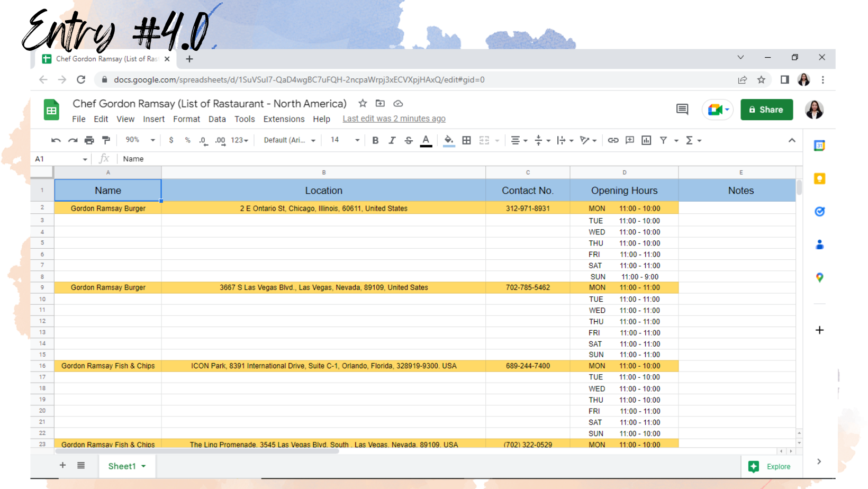This screenshot has width=868, height=489.
Task: Bookmark this page with the address bar star
Action: [x=761, y=80]
